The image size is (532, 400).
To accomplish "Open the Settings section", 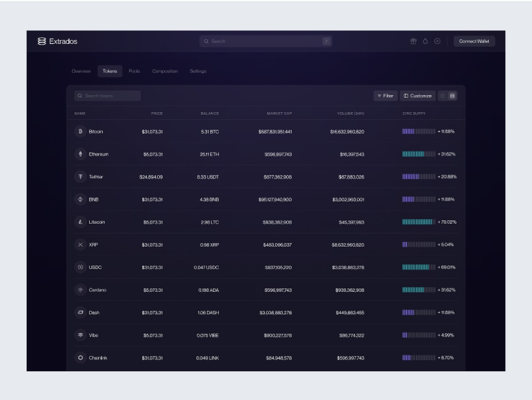I will pyautogui.click(x=197, y=70).
